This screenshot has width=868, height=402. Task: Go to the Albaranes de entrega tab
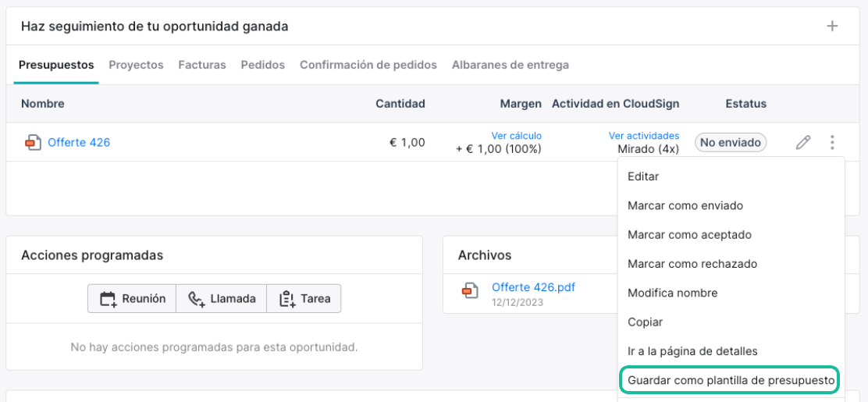pyautogui.click(x=510, y=65)
